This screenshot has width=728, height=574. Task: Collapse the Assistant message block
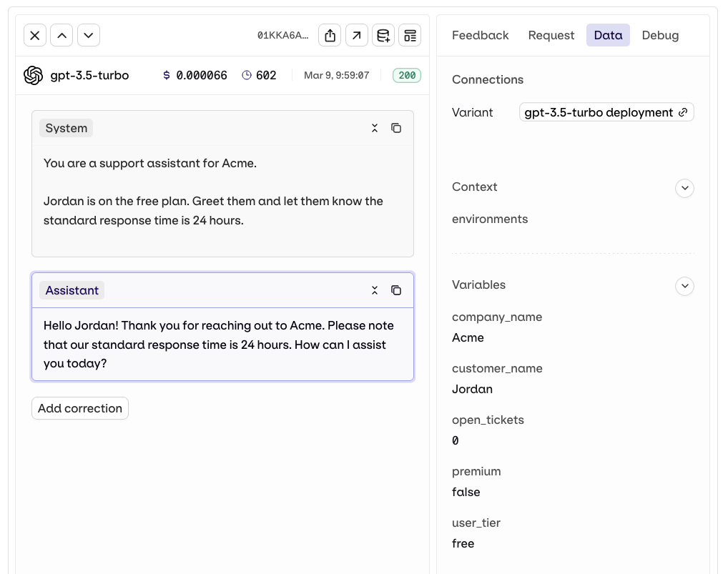(x=375, y=290)
